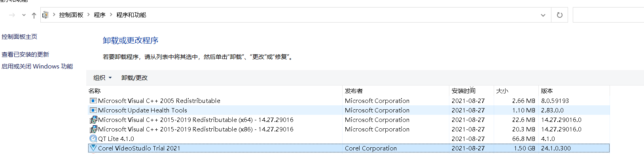Screen dimensions: 644x154
Task: Click version 4.1.0 cell
Action: click(x=548, y=139)
